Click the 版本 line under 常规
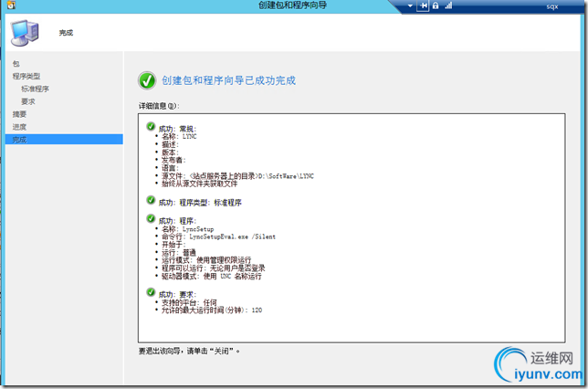Viewport: 588px width, 389px height. pos(170,152)
